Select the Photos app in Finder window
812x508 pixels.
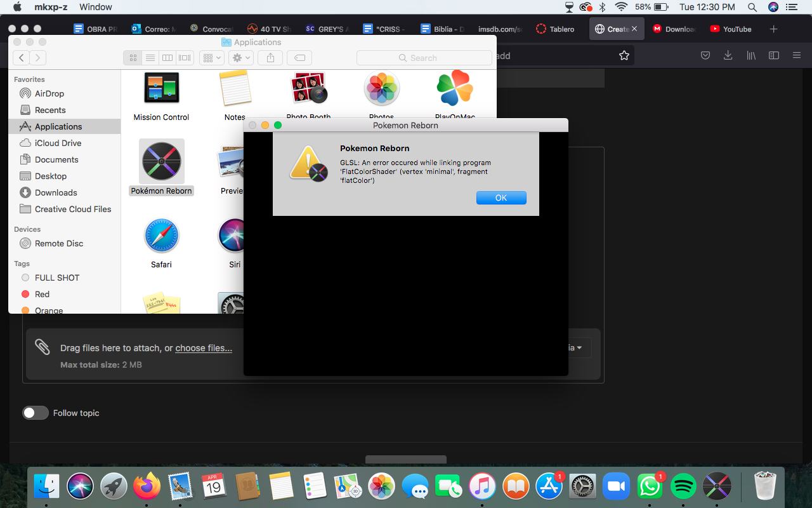pos(381,89)
